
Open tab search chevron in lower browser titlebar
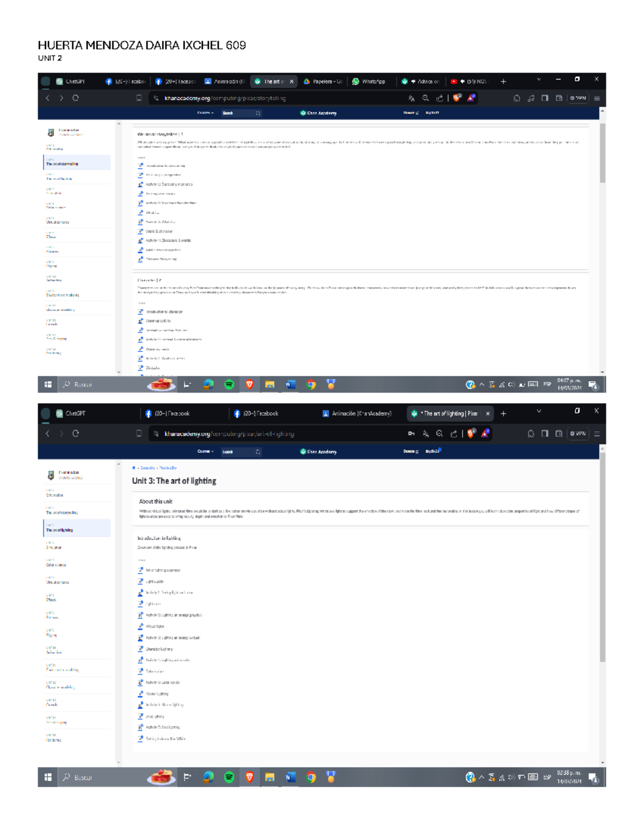point(539,411)
